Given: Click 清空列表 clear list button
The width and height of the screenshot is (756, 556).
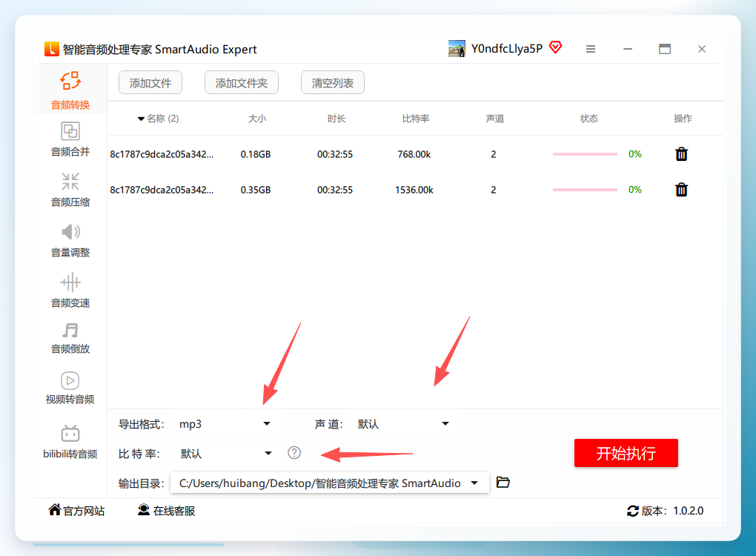Looking at the screenshot, I should [x=333, y=83].
